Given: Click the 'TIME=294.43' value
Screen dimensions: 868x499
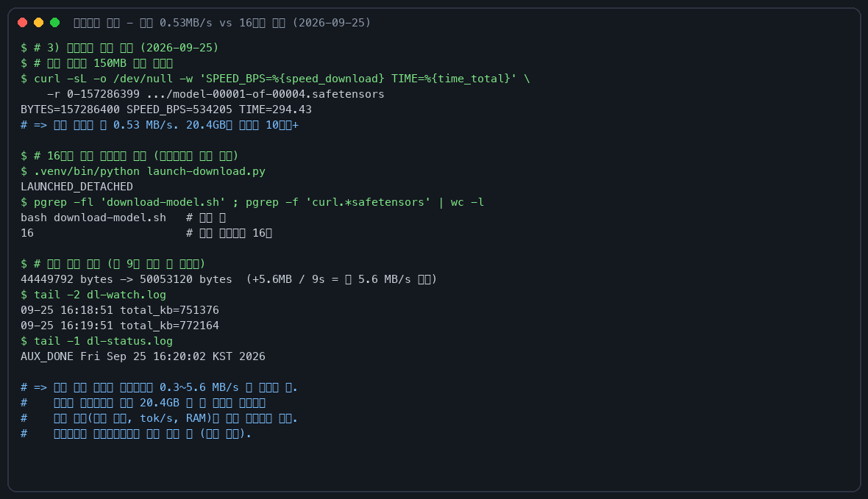Looking at the screenshot, I should (x=275, y=110).
